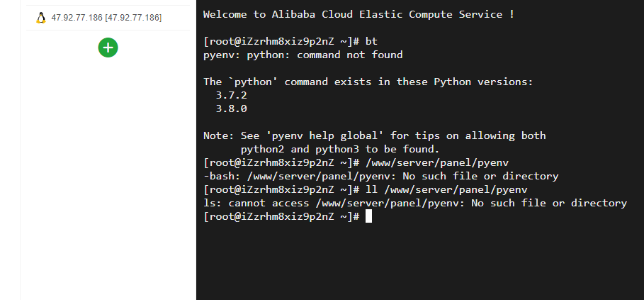Select the 47.92.77.186 host entry

click(108, 18)
